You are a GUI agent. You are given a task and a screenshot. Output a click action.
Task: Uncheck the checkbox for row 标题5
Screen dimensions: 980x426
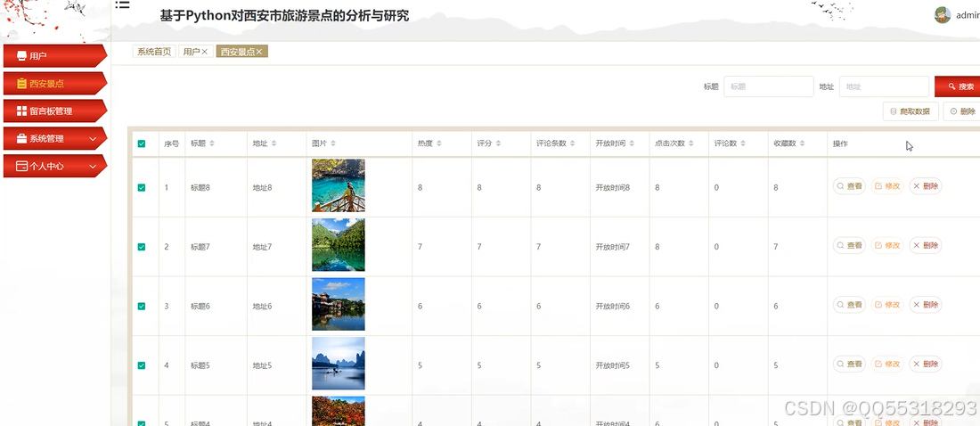(x=142, y=365)
